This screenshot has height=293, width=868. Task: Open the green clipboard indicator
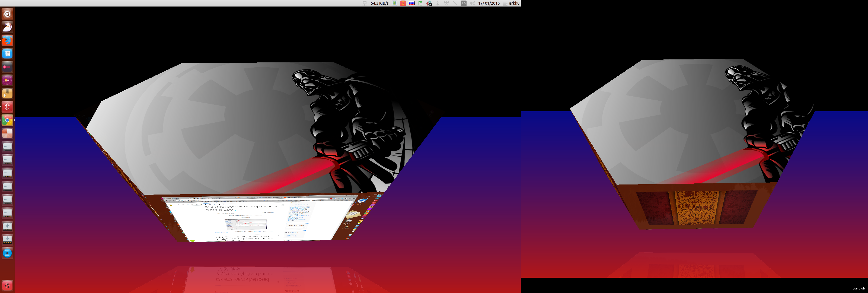[x=420, y=3]
